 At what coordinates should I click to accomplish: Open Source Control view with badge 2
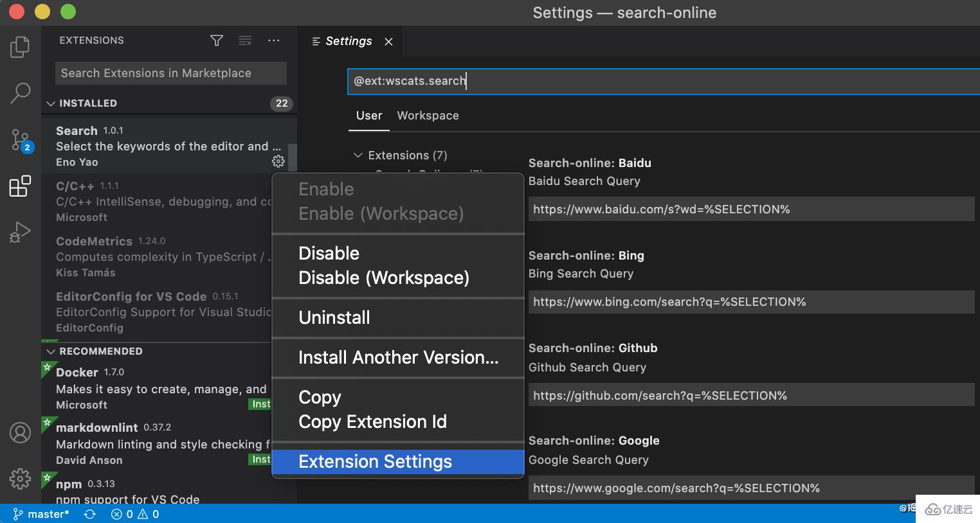[x=20, y=139]
